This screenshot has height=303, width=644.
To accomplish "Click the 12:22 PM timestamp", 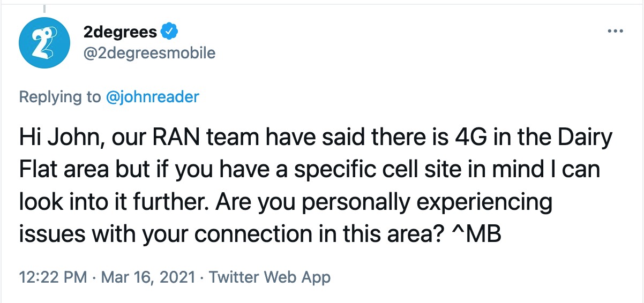I will point(53,277).
